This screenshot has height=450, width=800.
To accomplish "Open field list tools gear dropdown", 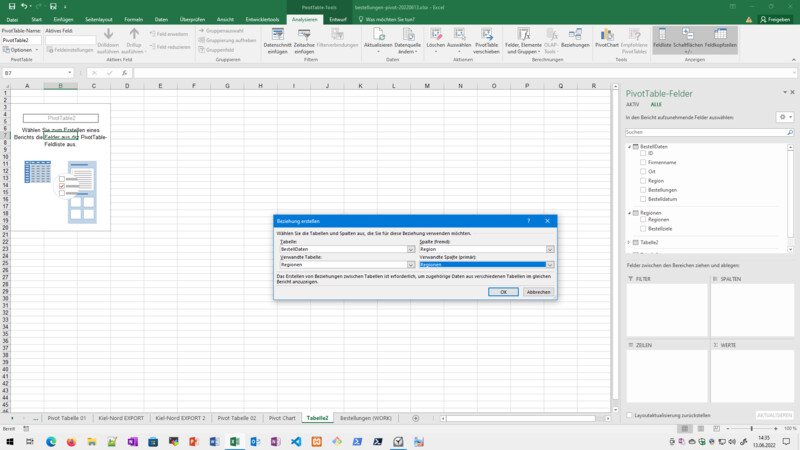I will (785, 117).
